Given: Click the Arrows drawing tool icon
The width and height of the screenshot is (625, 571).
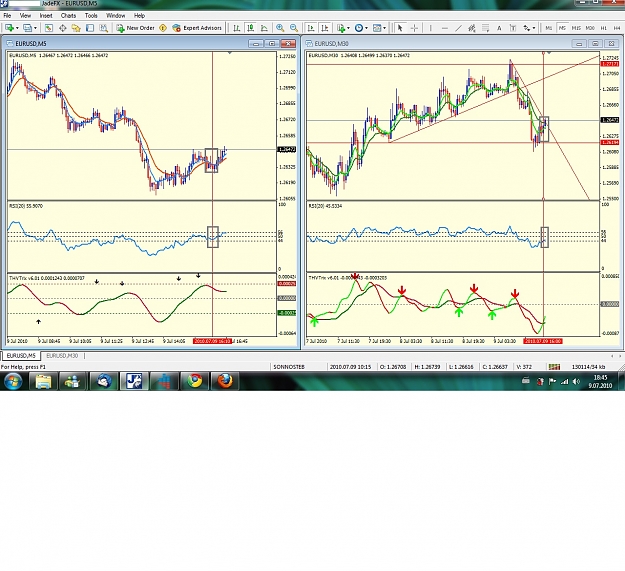Looking at the screenshot, I should [x=527, y=28].
